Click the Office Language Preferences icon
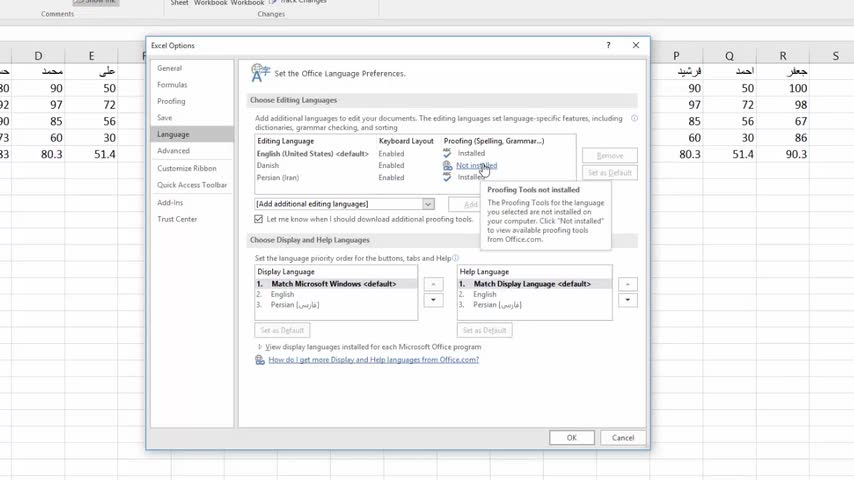Screen dimensions: 854x480 [x=260, y=73]
